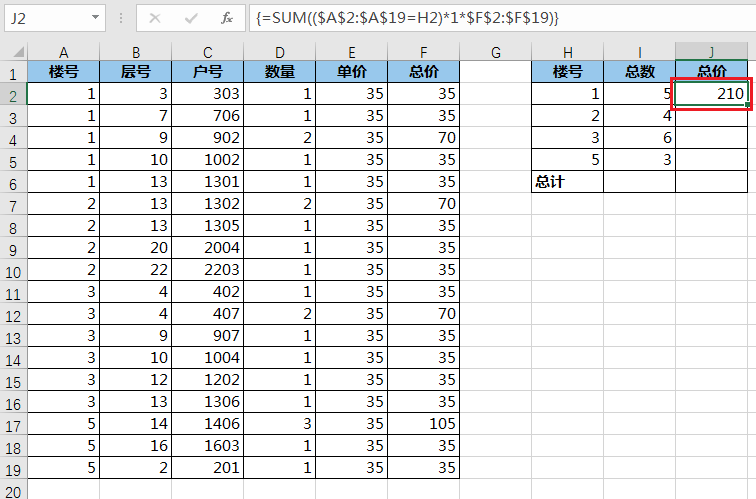Viewport: 756px width, 499px height.
Task: Click the select-all triangle at grid corner
Action: point(18,52)
